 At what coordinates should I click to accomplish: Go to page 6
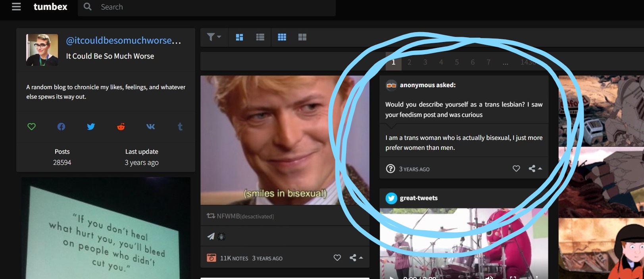click(473, 62)
